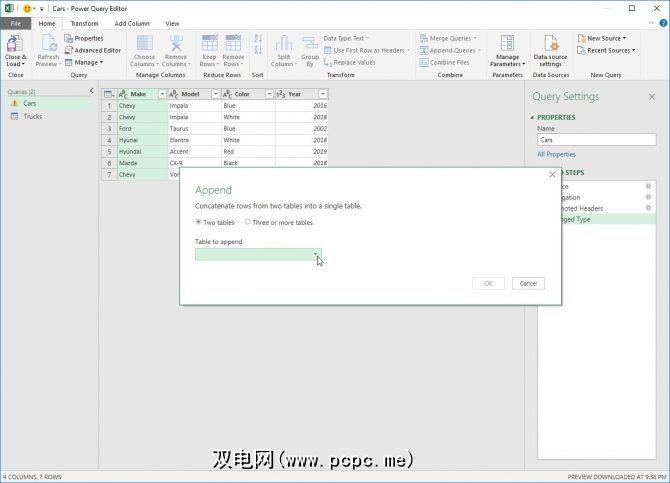Click the table menu icon in grid corner

click(x=109, y=94)
